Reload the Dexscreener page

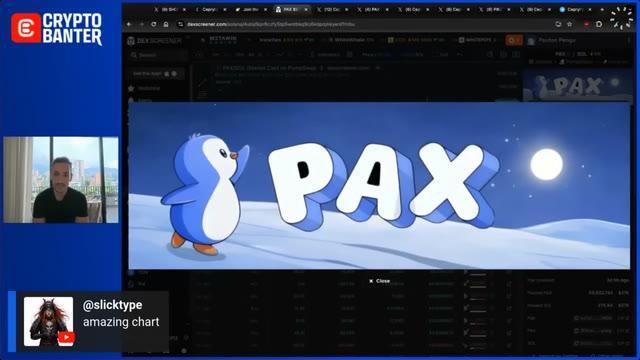tap(153, 24)
